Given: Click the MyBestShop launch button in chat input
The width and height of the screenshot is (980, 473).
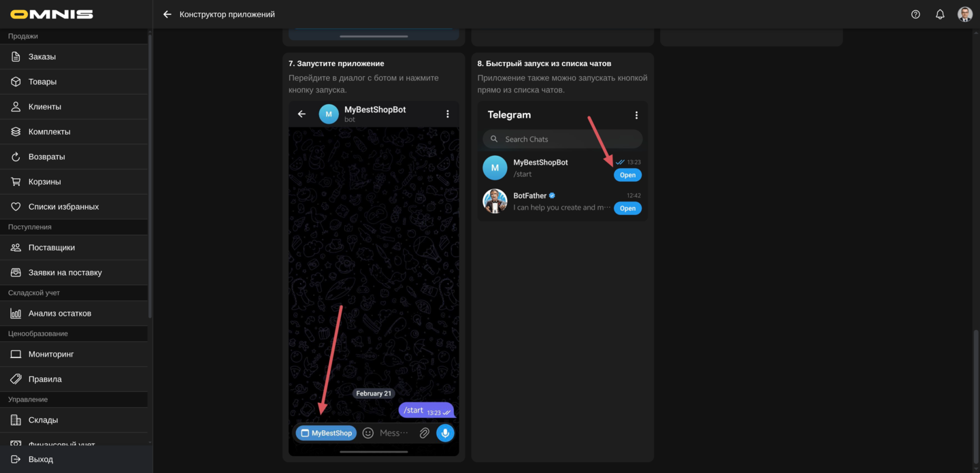Looking at the screenshot, I should click(325, 432).
